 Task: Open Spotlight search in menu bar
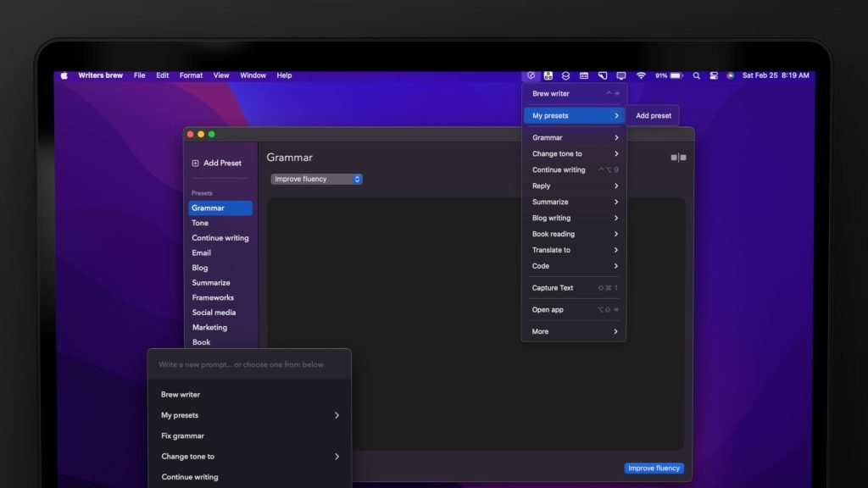click(696, 75)
